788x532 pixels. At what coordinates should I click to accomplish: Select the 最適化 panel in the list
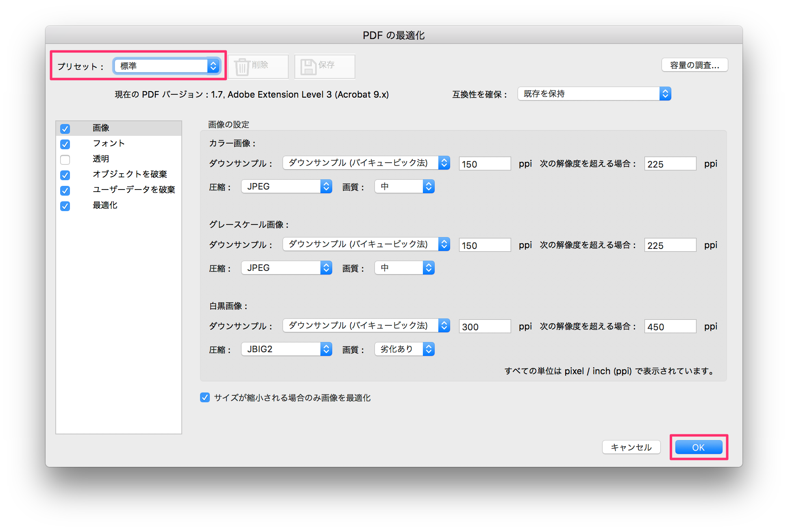coord(119,205)
